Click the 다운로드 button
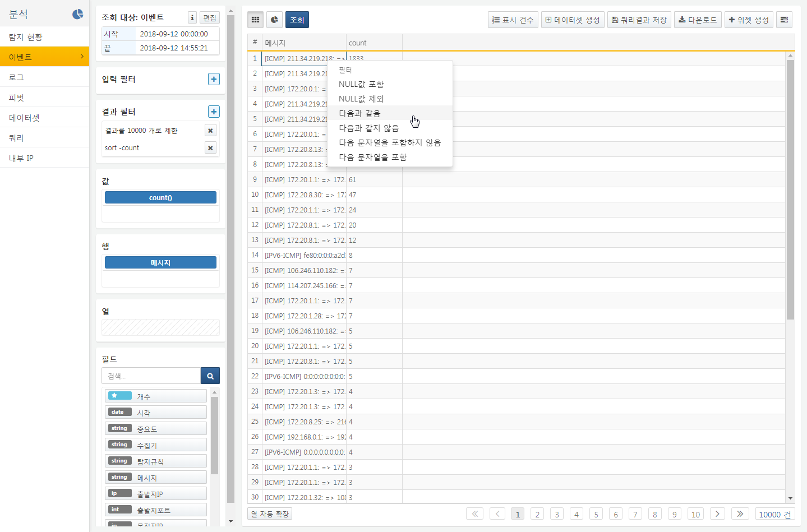The height and width of the screenshot is (532, 807). [698, 20]
